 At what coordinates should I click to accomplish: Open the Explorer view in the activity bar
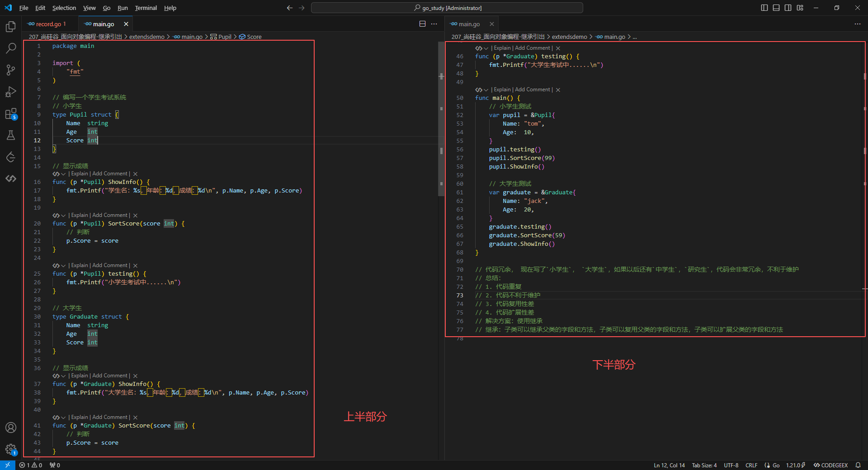point(11,27)
